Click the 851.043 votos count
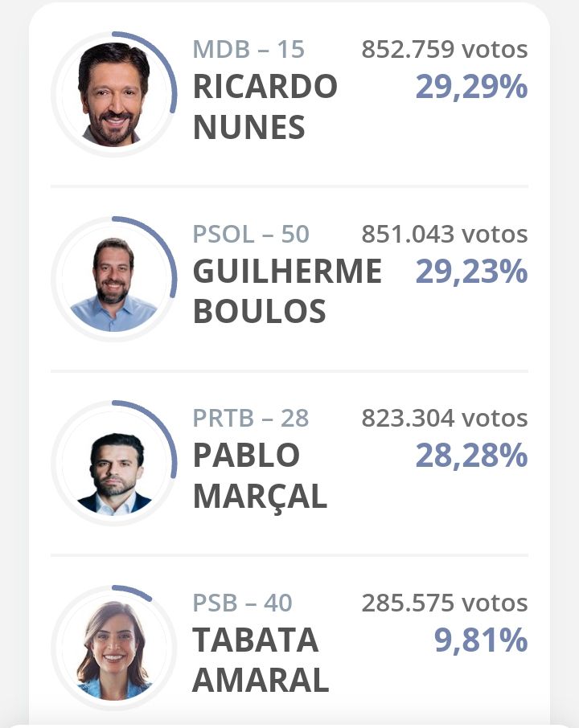 tap(445, 234)
